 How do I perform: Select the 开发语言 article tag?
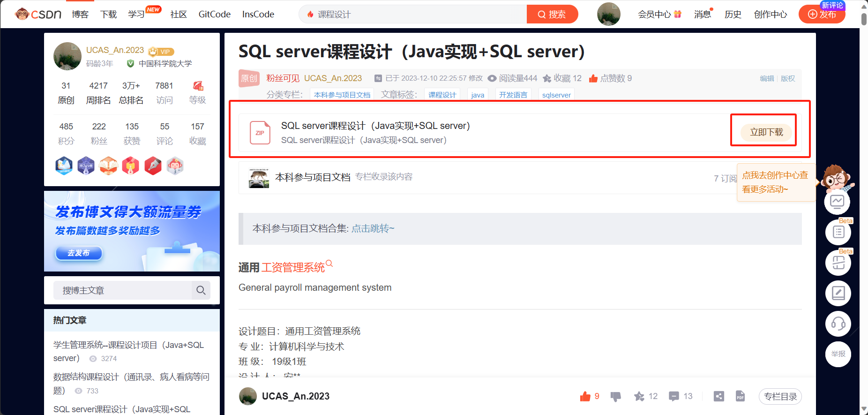[513, 95]
